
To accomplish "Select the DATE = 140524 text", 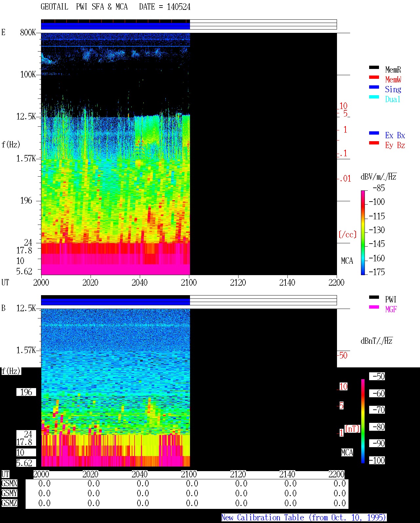I will pyautogui.click(x=165, y=7).
